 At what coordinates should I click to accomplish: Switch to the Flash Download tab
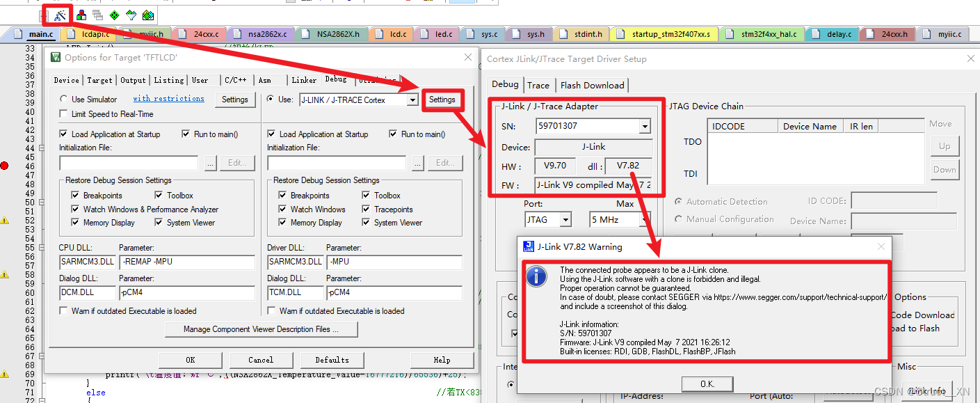tap(592, 85)
